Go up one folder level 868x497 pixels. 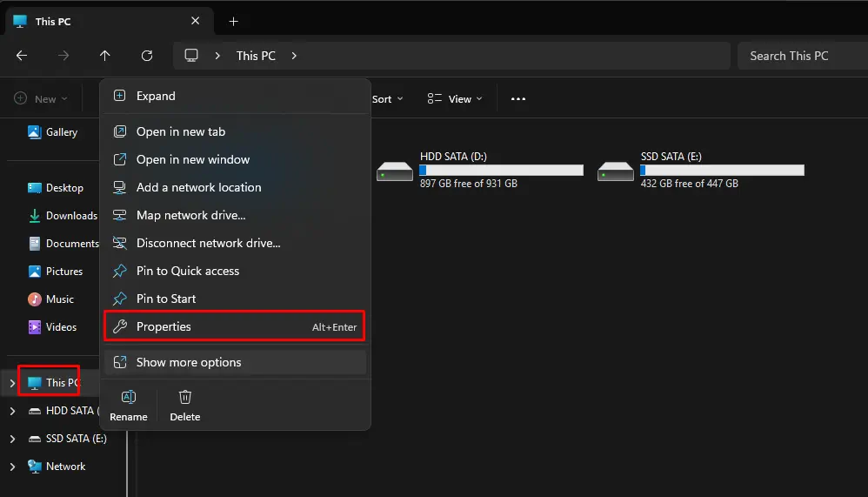pyautogui.click(x=104, y=56)
